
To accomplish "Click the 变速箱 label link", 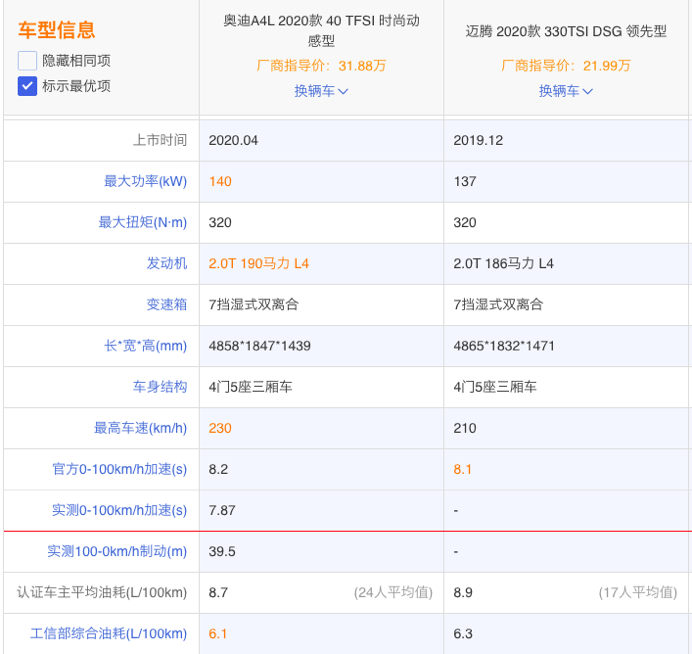I will click(x=166, y=304).
